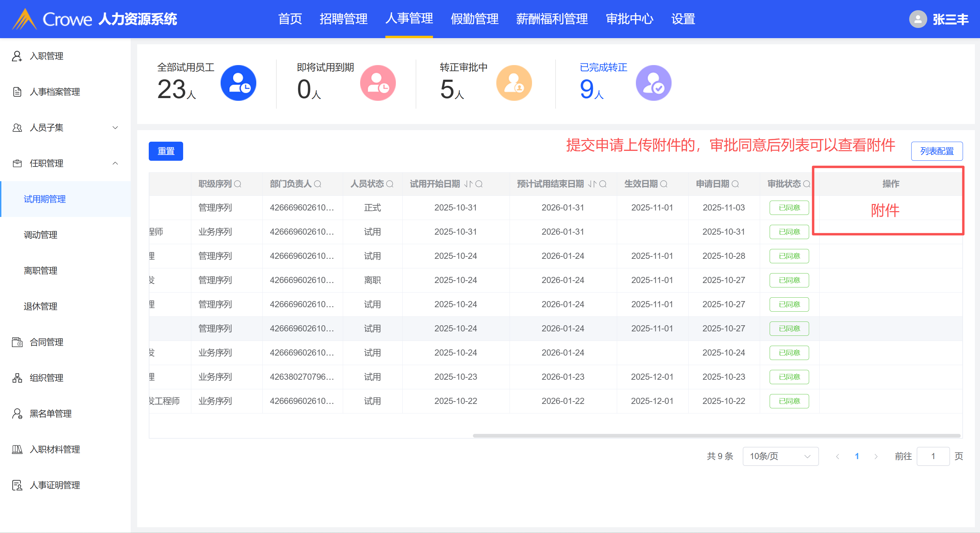The height and width of the screenshot is (533, 980).
Task: Click the 列表配置 button
Action: [x=936, y=151]
